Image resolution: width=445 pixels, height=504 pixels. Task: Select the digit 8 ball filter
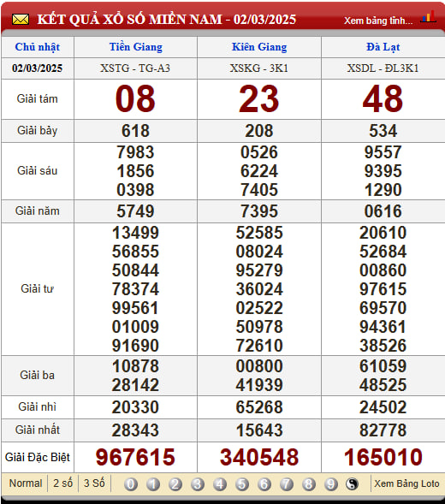coord(309,484)
